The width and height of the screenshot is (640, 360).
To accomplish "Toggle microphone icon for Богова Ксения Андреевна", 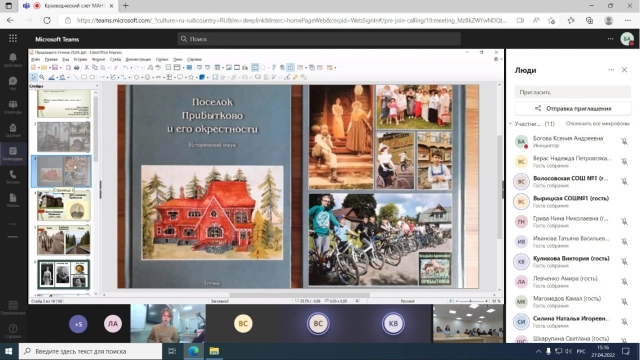I will coord(624,141).
